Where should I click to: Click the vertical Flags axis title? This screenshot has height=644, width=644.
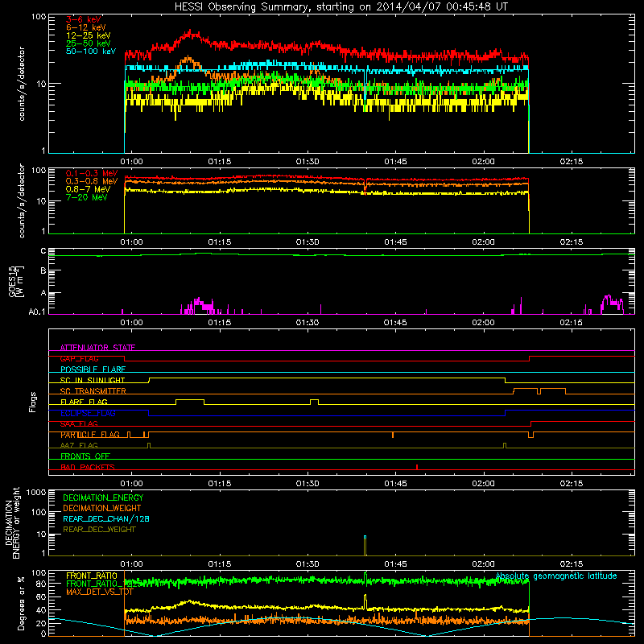tap(33, 402)
